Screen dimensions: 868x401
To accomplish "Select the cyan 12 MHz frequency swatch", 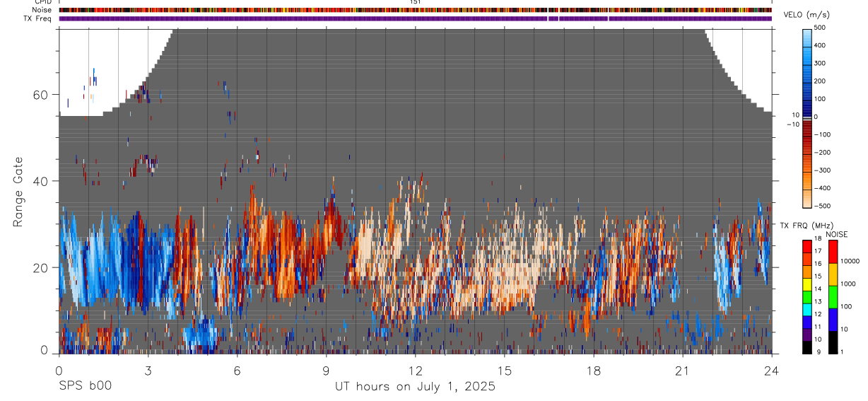I will (807, 310).
